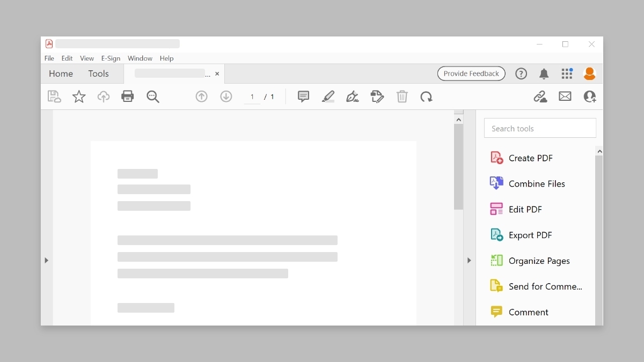Click the Create PDF label
The height and width of the screenshot is (362, 644).
point(531,158)
